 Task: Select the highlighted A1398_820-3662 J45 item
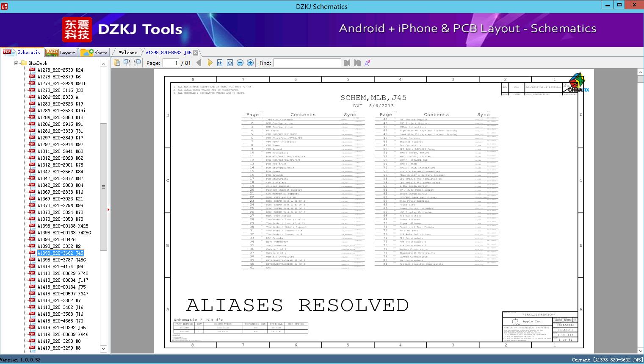(61, 253)
